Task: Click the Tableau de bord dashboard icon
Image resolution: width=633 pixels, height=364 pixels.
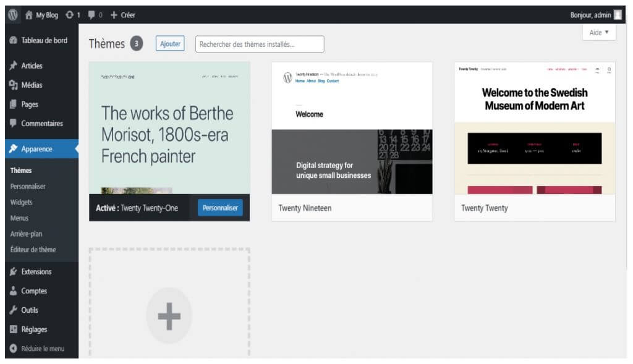Action: [14, 40]
